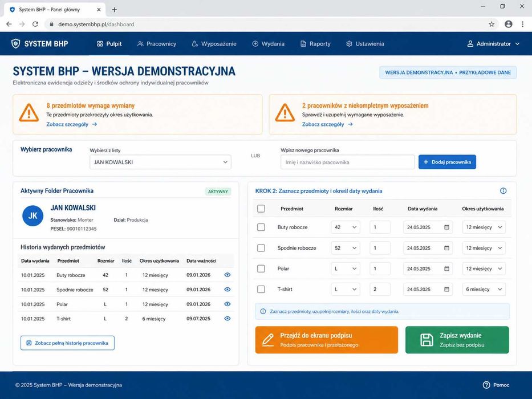Close the System BHP browser tab

tap(99, 10)
